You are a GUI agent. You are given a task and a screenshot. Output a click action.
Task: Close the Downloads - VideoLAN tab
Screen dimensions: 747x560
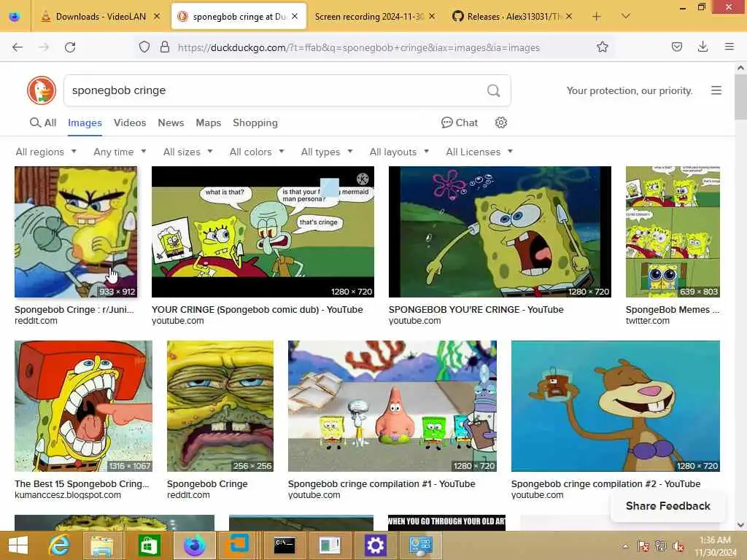tap(157, 17)
